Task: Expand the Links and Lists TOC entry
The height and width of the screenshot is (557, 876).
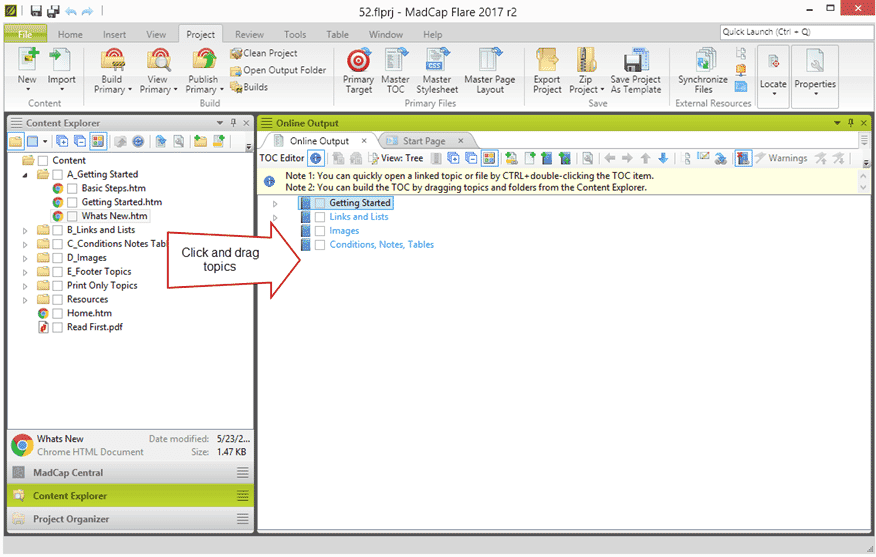Action: point(275,218)
